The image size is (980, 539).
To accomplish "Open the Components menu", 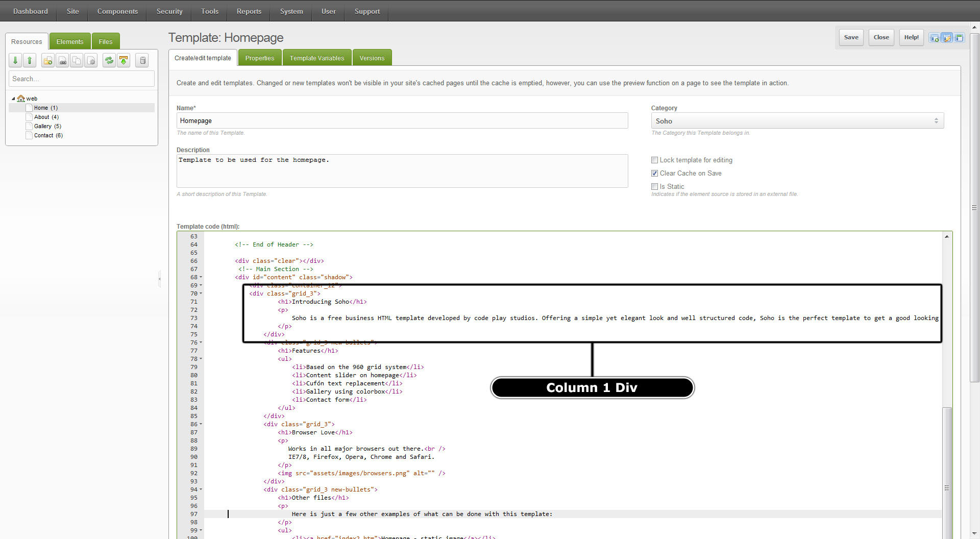I will [118, 11].
